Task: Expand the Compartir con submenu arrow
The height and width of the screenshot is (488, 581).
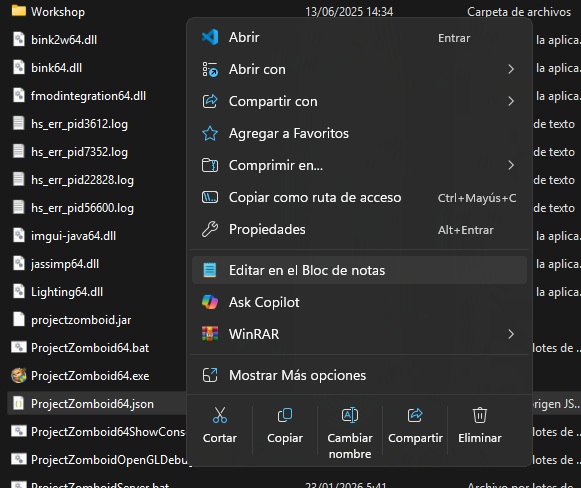Action: point(511,101)
